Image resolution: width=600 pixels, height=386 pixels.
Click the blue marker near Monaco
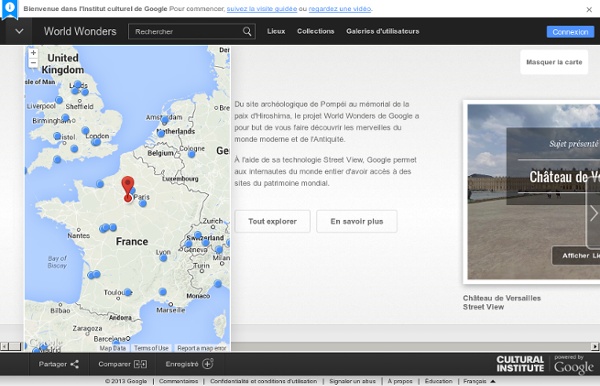(218, 283)
